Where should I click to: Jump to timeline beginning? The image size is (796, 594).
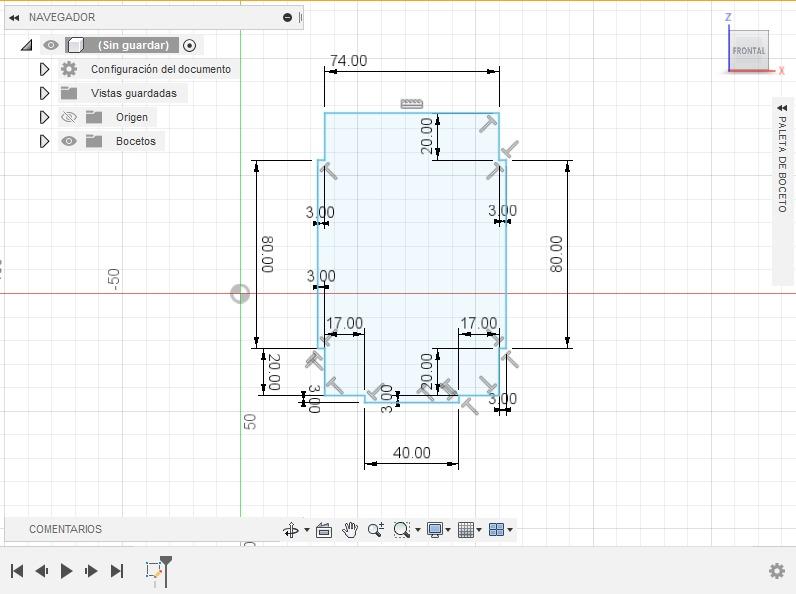(x=17, y=571)
